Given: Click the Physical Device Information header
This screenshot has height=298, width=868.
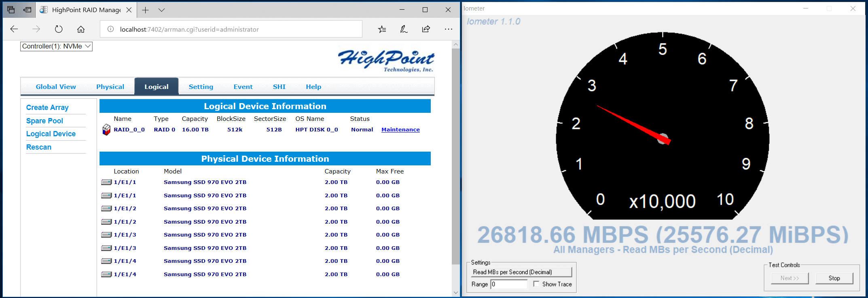Looking at the screenshot, I should [x=265, y=159].
